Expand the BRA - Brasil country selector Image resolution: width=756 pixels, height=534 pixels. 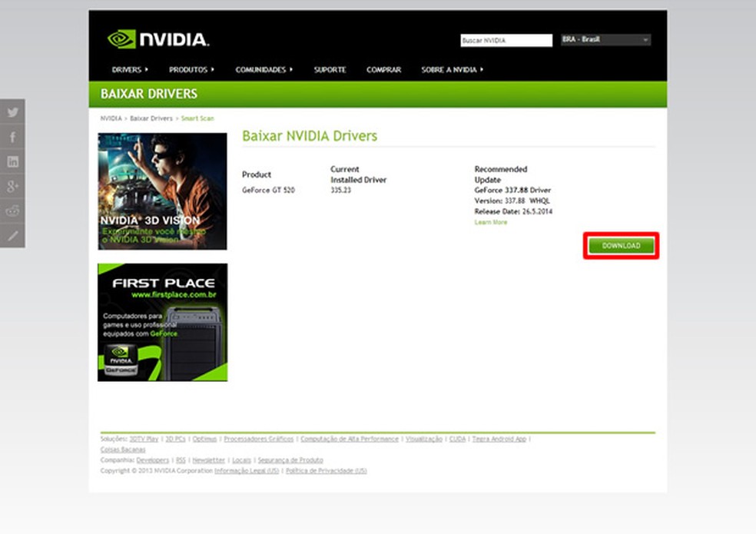click(x=605, y=38)
